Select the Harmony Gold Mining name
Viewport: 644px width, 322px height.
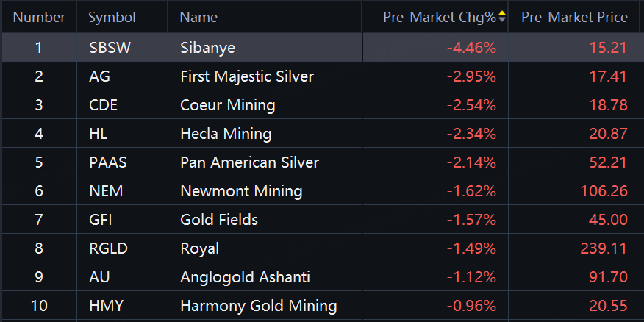(x=258, y=306)
